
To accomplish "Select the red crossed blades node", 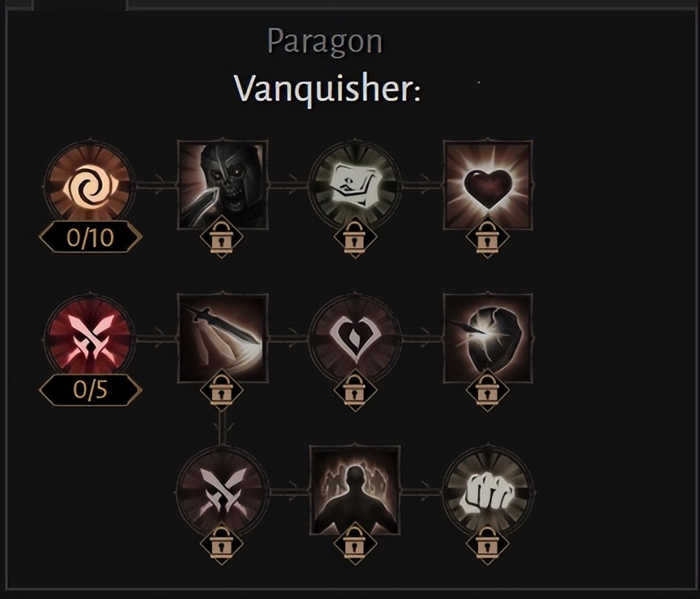I will coord(90,338).
